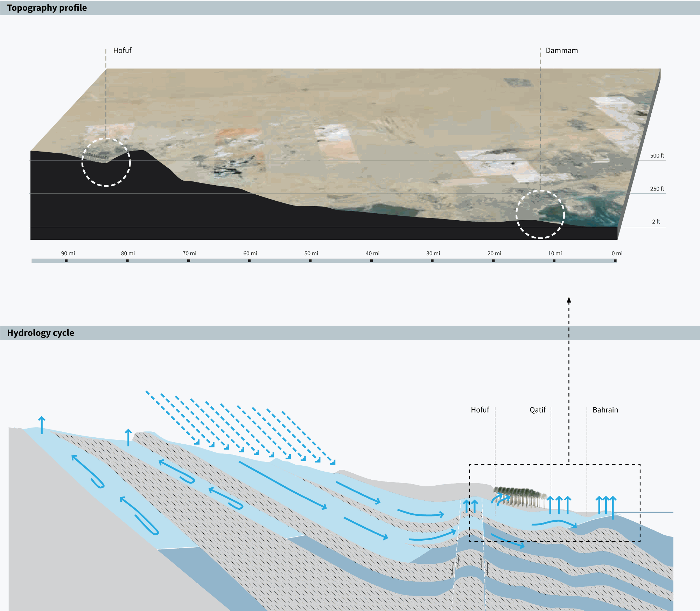This screenshot has width=700, height=611.
Task: Click the Bahrain label in hydrology section
Action: tap(605, 410)
